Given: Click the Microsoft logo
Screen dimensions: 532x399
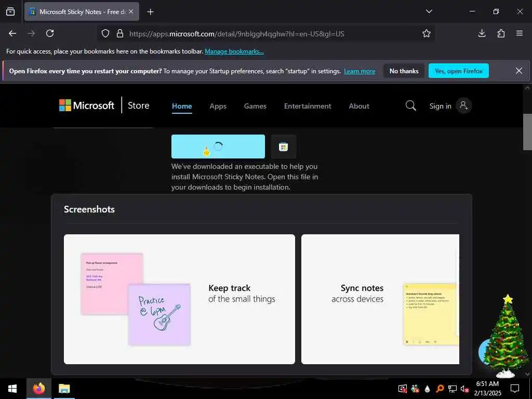Looking at the screenshot, I should (87, 105).
